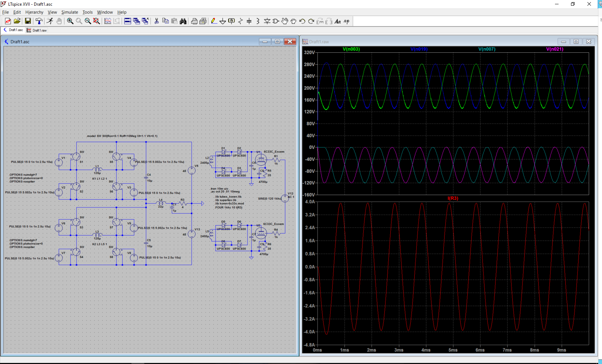Click the 4.0A current axis label
This screenshot has width=602, height=364.
click(310, 202)
